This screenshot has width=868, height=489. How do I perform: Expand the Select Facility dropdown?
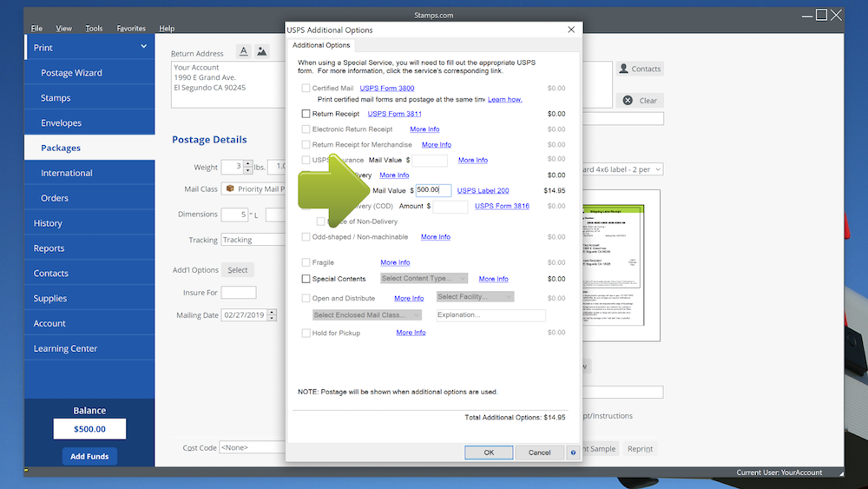tap(475, 297)
